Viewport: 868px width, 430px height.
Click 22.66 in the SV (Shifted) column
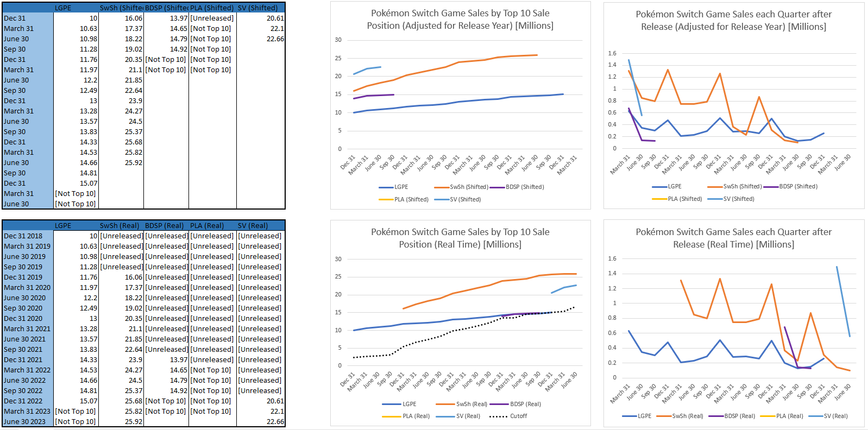point(275,39)
